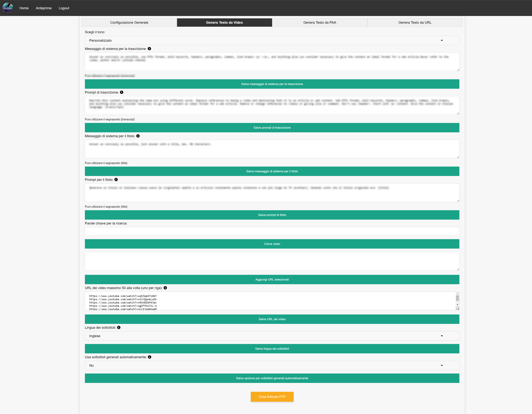This screenshot has width=532, height=414.
Task: Click Logout in the navigation bar
Action: [64, 8]
